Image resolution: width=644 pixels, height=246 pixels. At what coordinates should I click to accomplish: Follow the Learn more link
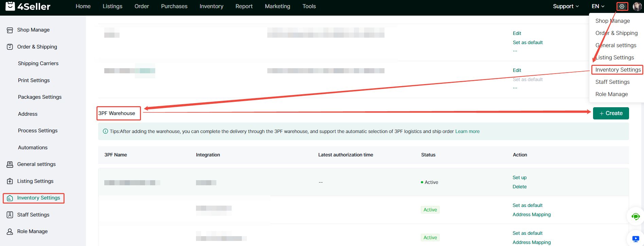(467, 131)
